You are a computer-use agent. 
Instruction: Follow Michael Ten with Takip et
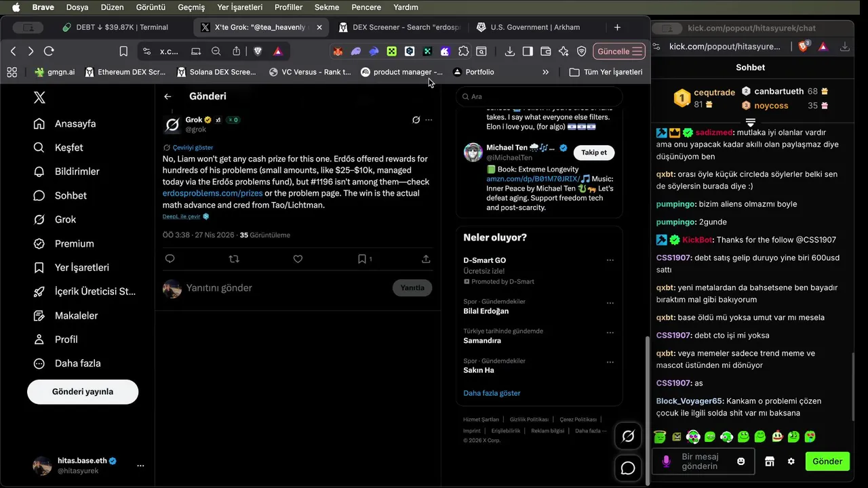594,152
